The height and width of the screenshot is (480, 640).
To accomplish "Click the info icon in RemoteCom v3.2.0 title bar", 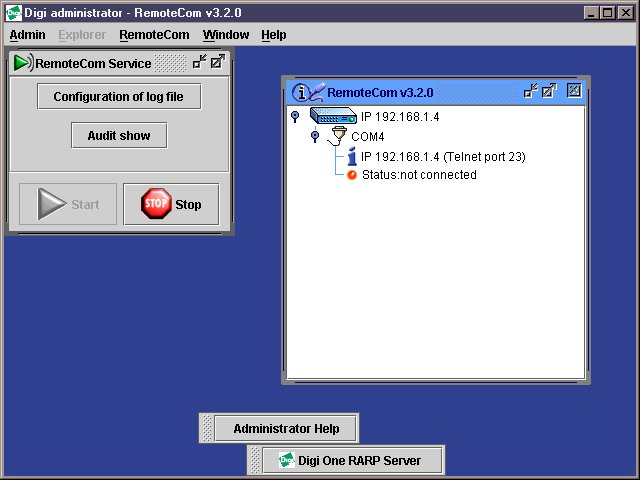I will coord(301,92).
